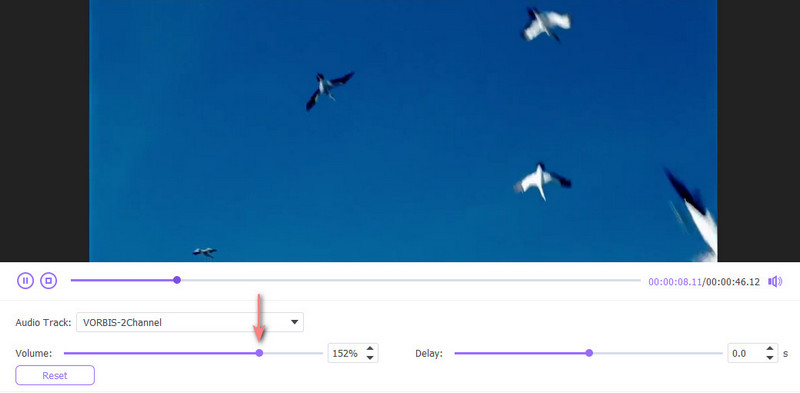Screen dimensions: 800x393
Task: Increase delay with the up stepper arrow
Action: 770,349
